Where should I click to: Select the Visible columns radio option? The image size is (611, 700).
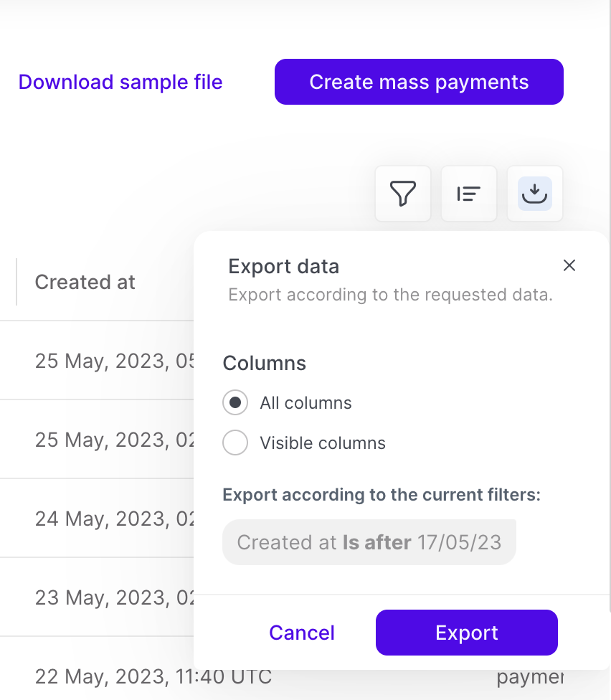pyautogui.click(x=235, y=443)
